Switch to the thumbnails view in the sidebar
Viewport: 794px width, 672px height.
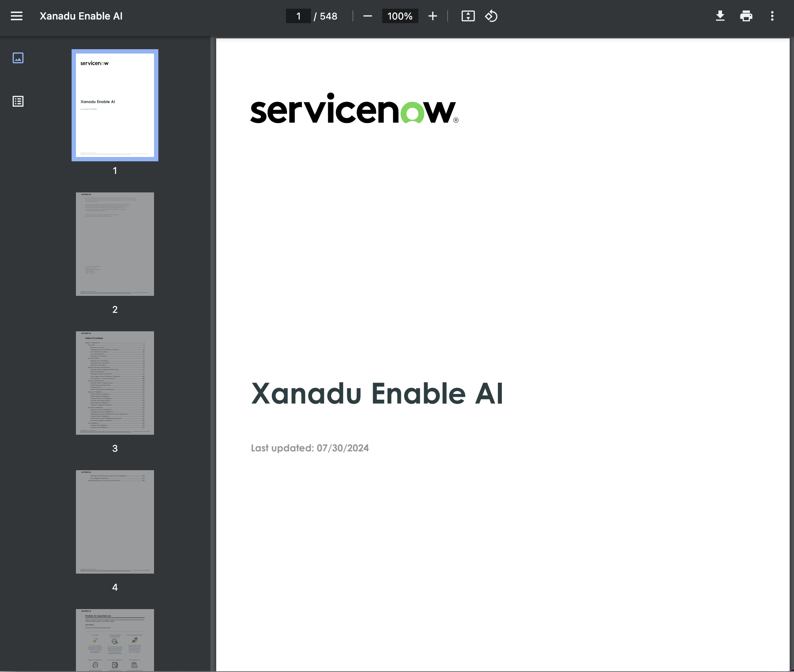tap(18, 58)
